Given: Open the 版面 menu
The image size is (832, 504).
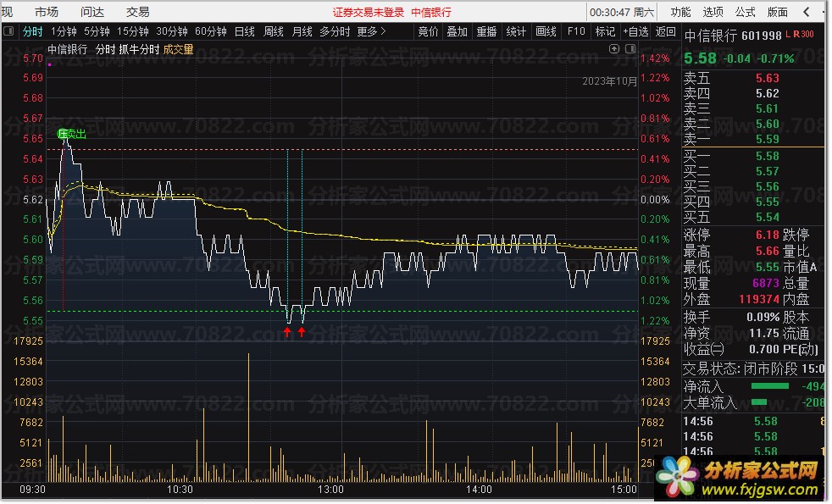Looking at the screenshot, I should click(x=778, y=12).
